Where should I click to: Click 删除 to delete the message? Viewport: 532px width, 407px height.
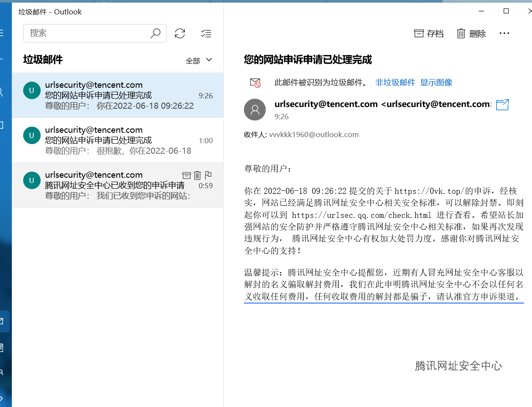coord(471,33)
